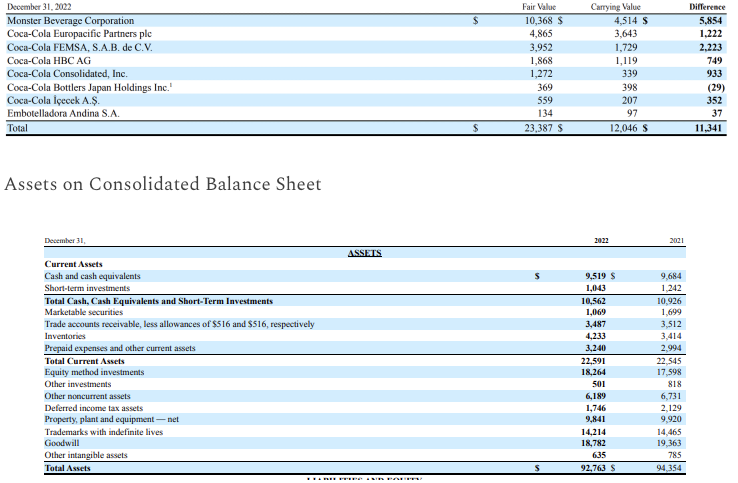Click the Assets on Consolidated Balance Sheet heading

(163, 184)
